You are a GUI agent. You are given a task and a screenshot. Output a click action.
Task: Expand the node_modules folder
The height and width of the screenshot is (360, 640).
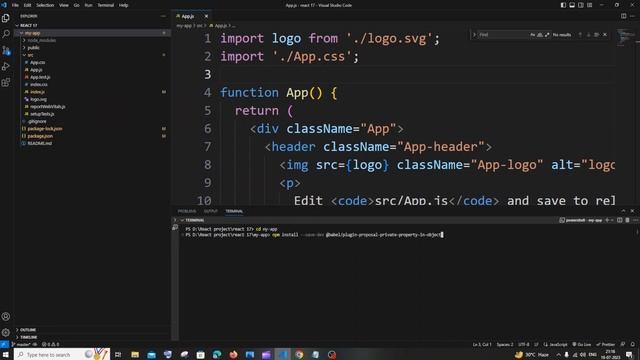pyautogui.click(x=92, y=40)
